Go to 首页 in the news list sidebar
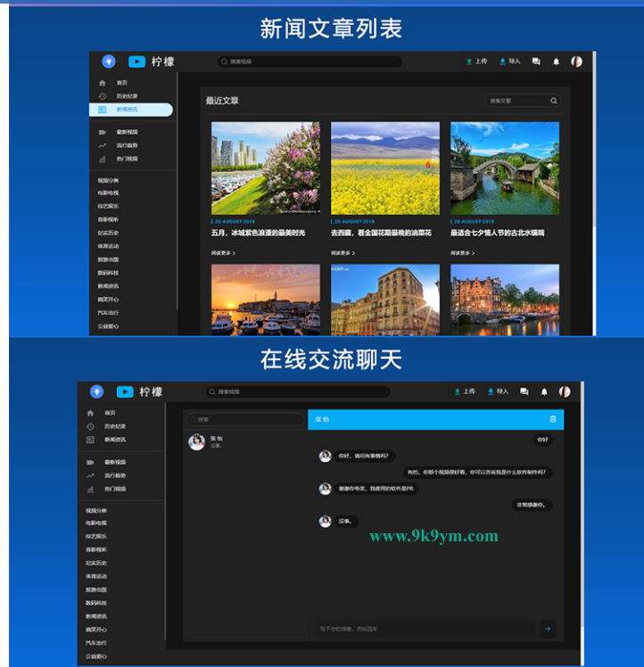Viewport: 644px width, 667px height. click(x=121, y=82)
